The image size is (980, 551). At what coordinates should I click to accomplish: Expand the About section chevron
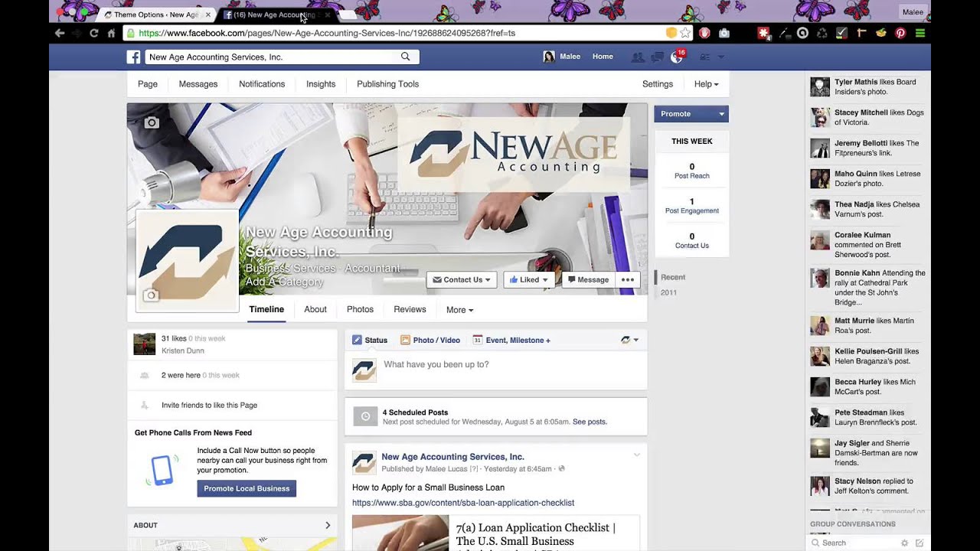tap(328, 525)
